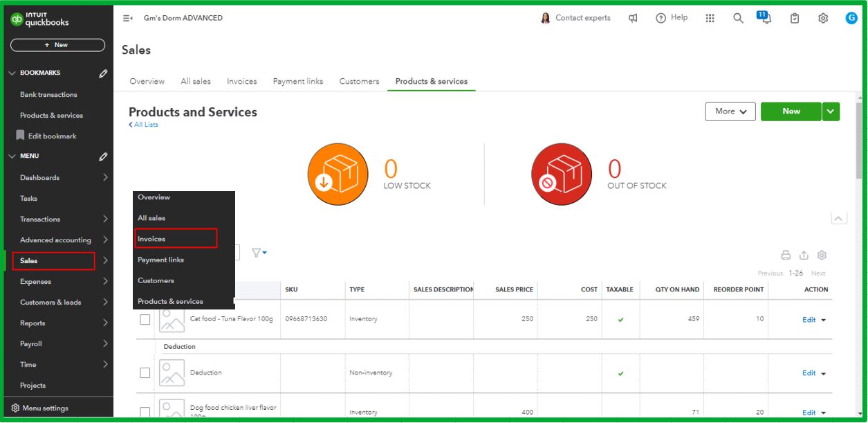Open the notifications bell icon
Screen dimensions: 868x423
pyautogui.click(x=765, y=19)
